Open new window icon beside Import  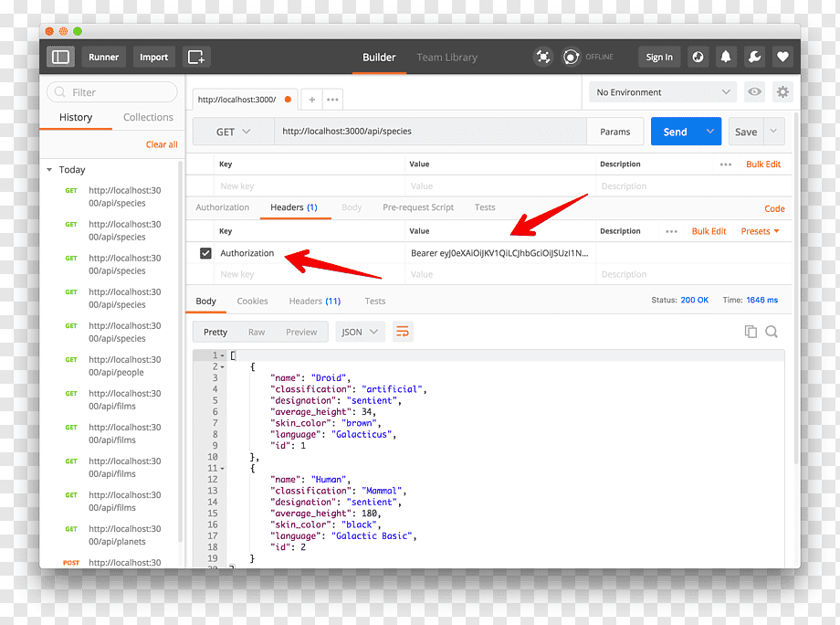click(196, 57)
